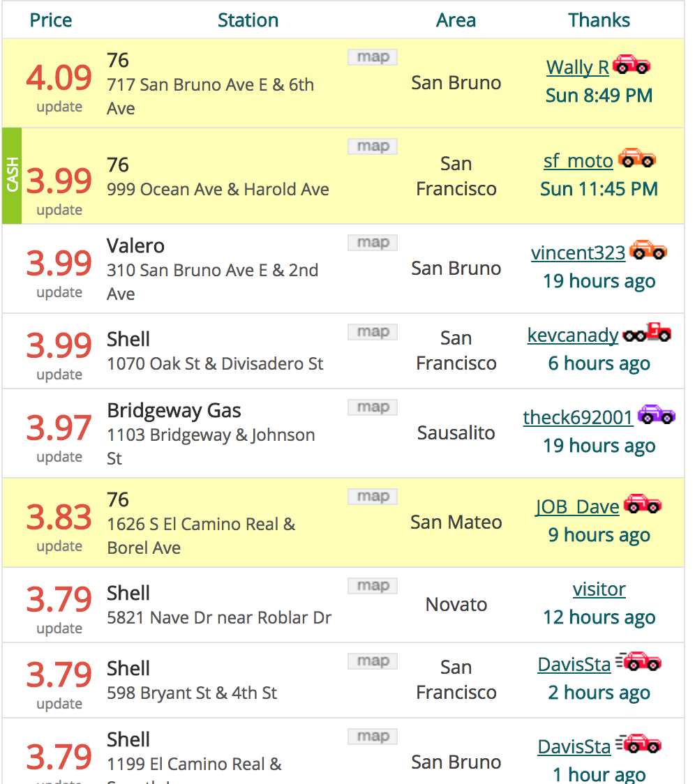
Task: Update the 4.09 price at 76
Action: coord(59,107)
